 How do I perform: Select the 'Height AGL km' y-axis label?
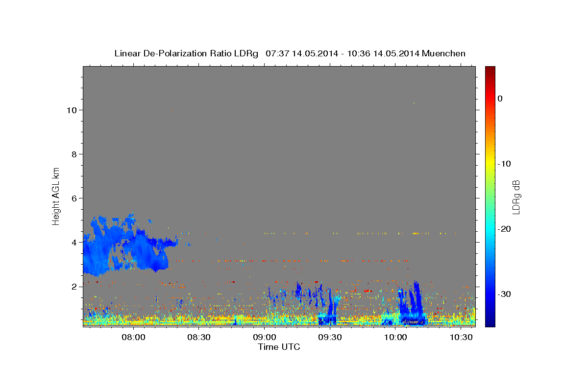pyautogui.click(x=56, y=196)
